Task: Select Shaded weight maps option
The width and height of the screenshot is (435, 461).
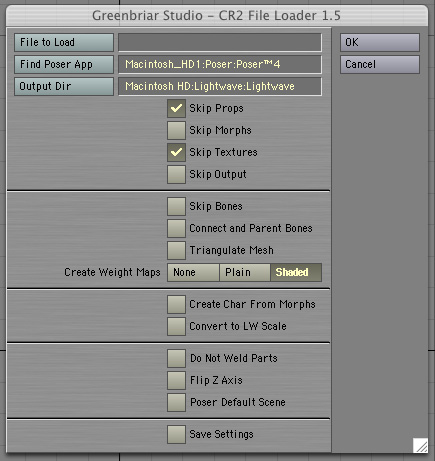Action: point(296,272)
